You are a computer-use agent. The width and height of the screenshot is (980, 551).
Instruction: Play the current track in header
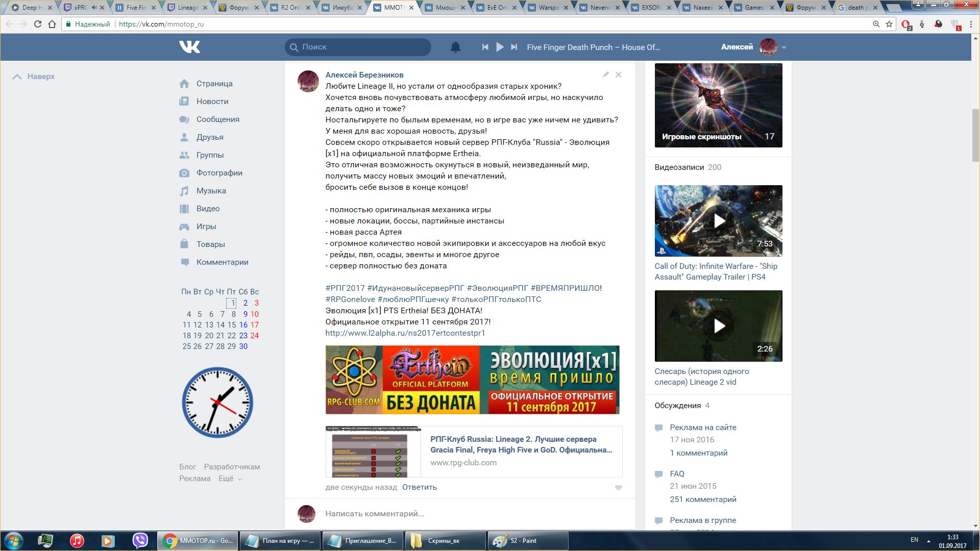[500, 47]
